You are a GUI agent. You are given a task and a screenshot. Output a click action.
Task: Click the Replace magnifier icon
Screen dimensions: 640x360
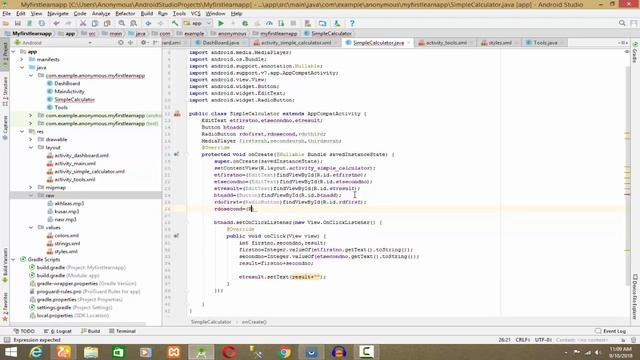133,23
